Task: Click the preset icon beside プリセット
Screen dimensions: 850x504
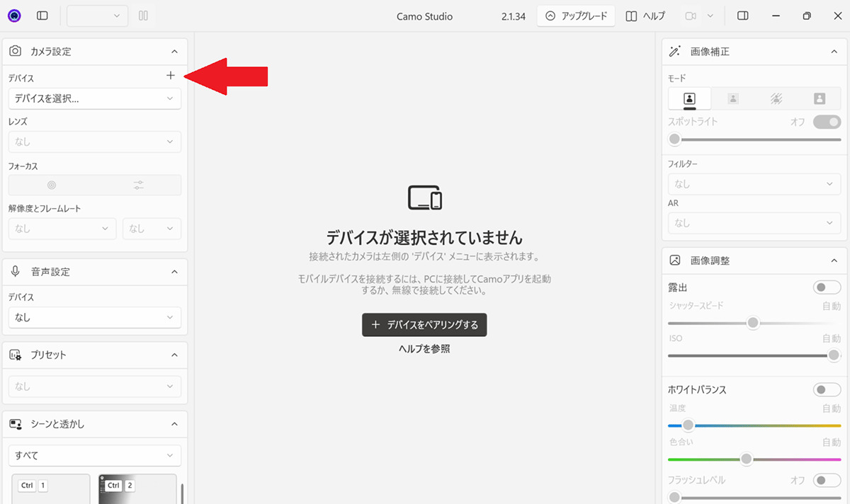Action: (x=15, y=355)
